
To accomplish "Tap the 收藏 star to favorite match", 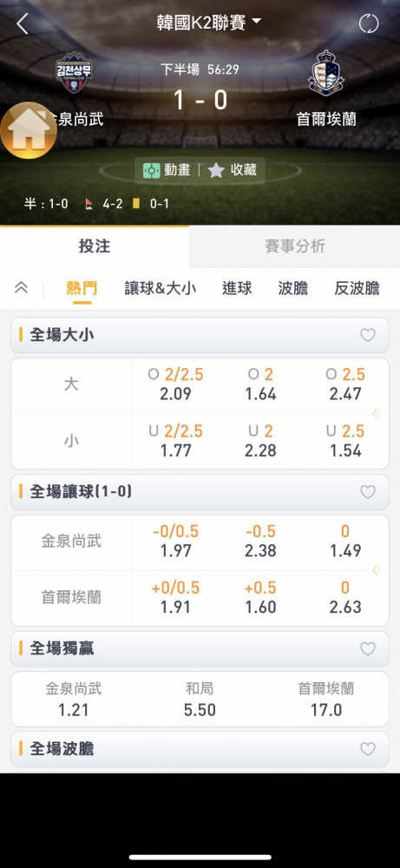I will [233, 170].
